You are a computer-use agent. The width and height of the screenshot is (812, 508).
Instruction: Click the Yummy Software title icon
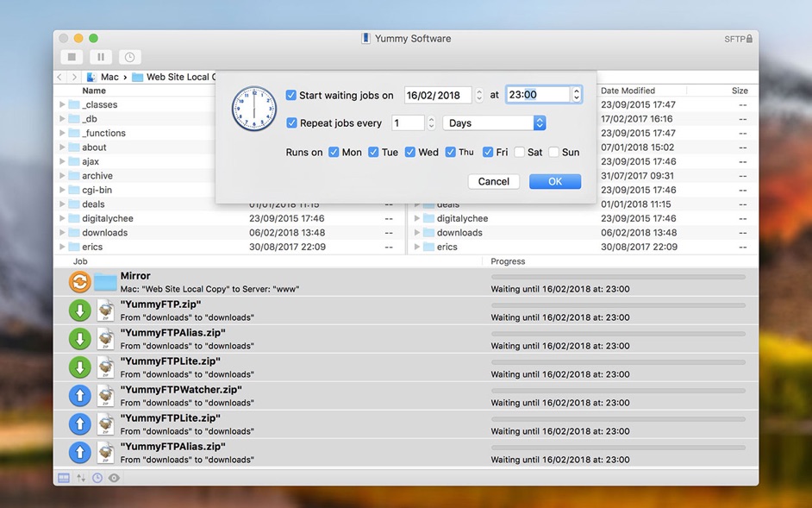(365, 38)
